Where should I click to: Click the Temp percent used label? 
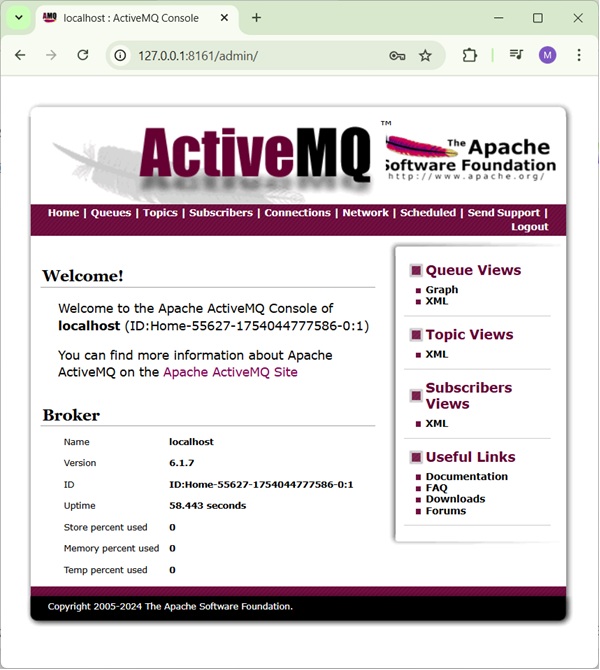coord(106,570)
